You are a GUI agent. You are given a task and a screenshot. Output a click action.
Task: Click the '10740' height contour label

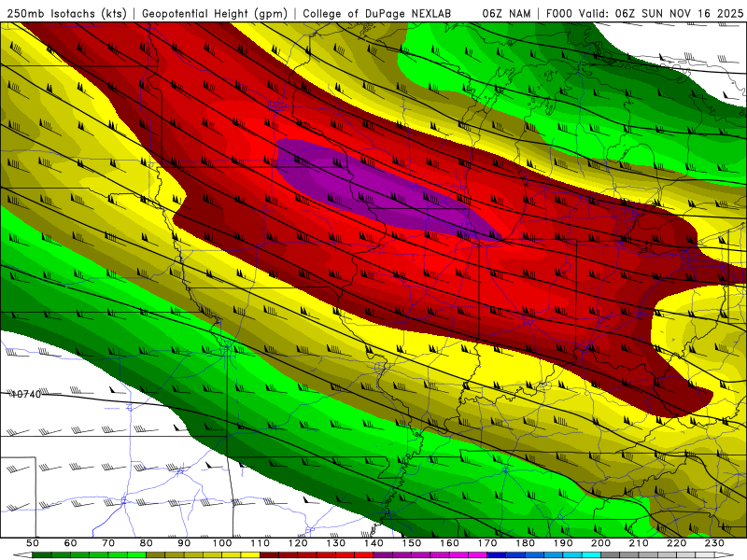pyautogui.click(x=26, y=394)
